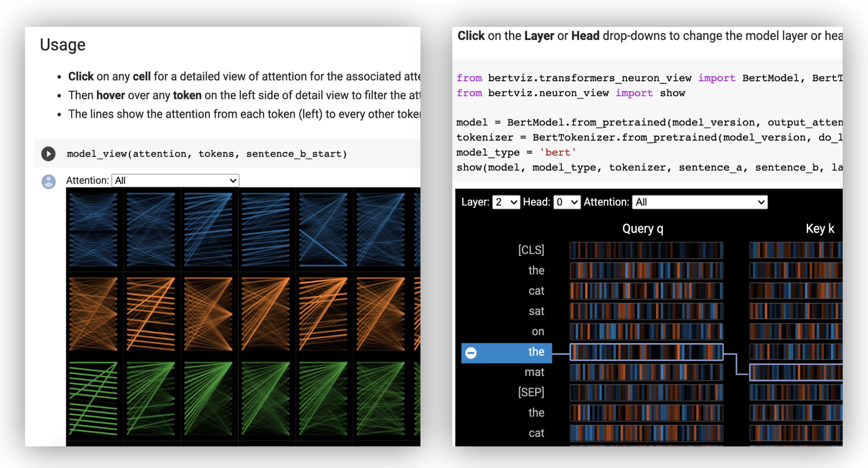Click the user avatar icon left panel

coord(48,180)
